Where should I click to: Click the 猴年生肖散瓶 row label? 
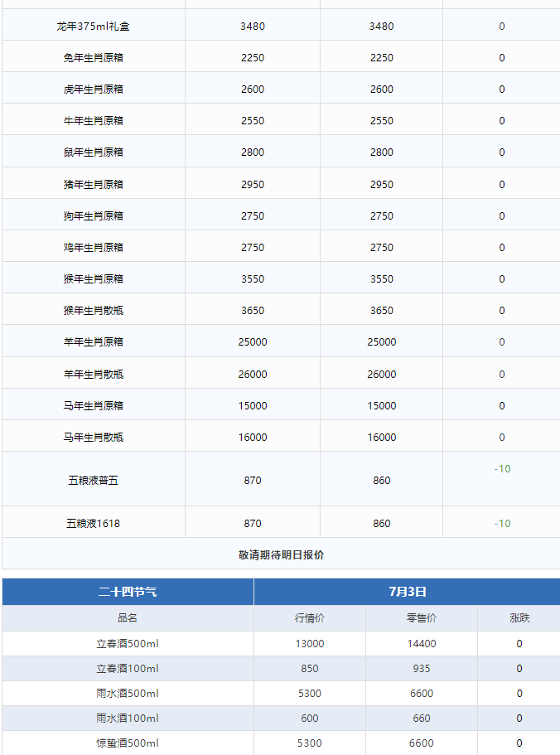93,311
